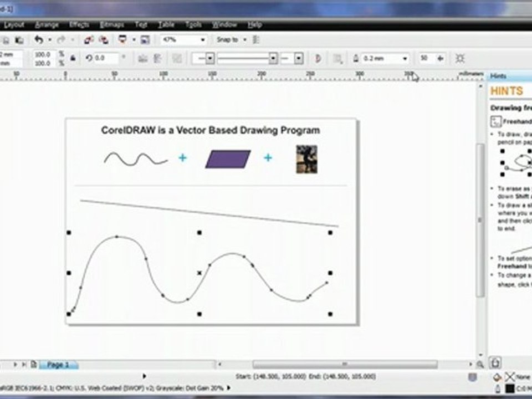This screenshot has height=399, width=532.
Task: Jump to the last page using the navigator arrow
Action: click(x=24, y=365)
